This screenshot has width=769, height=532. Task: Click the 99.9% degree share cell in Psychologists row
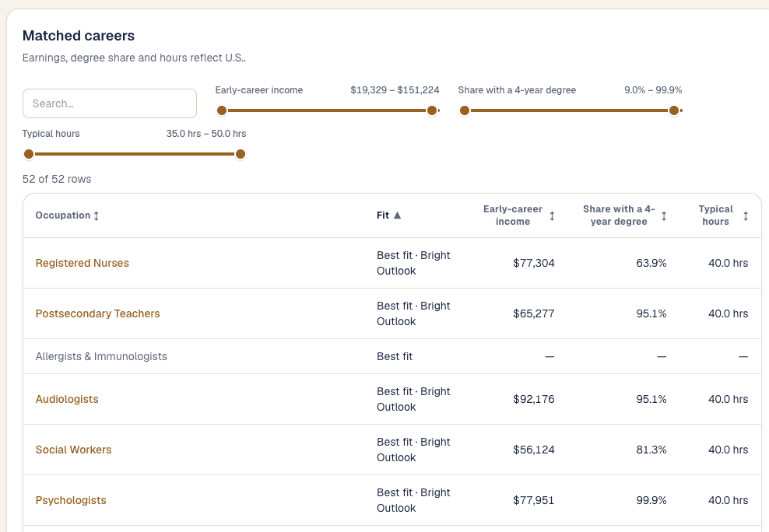(651, 500)
